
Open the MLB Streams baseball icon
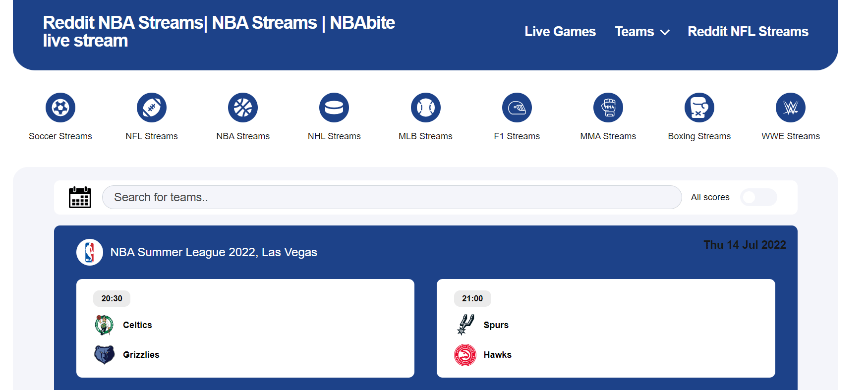pyautogui.click(x=426, y=108)
